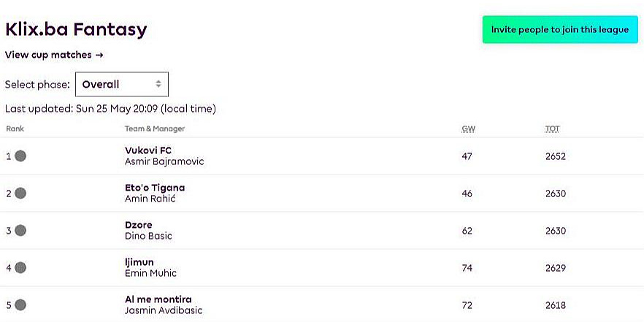Viewport: 644px width, 322px height.
Task: Click the Rank column header
Action: [x=15, y=129]
